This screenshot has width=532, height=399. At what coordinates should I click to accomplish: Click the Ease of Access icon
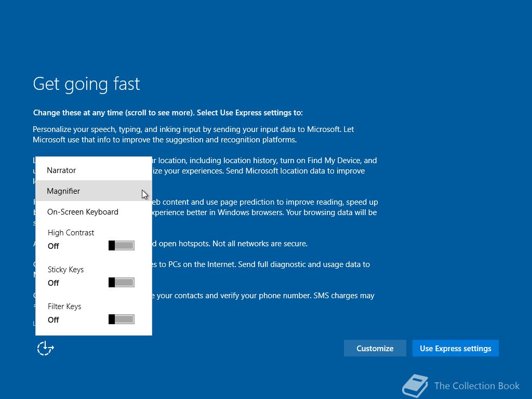point(46,349)
